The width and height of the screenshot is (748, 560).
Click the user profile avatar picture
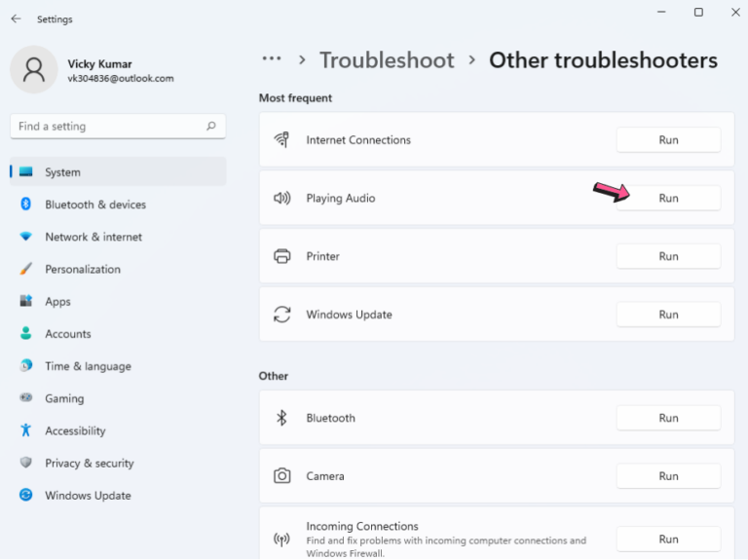(34, 70)
